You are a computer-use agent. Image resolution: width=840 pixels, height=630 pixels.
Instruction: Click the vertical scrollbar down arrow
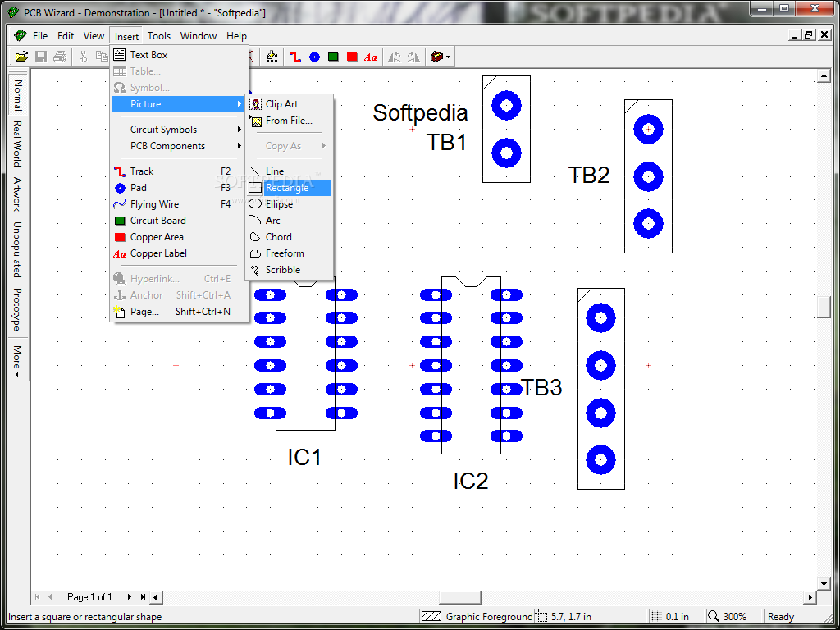point(824,583)
